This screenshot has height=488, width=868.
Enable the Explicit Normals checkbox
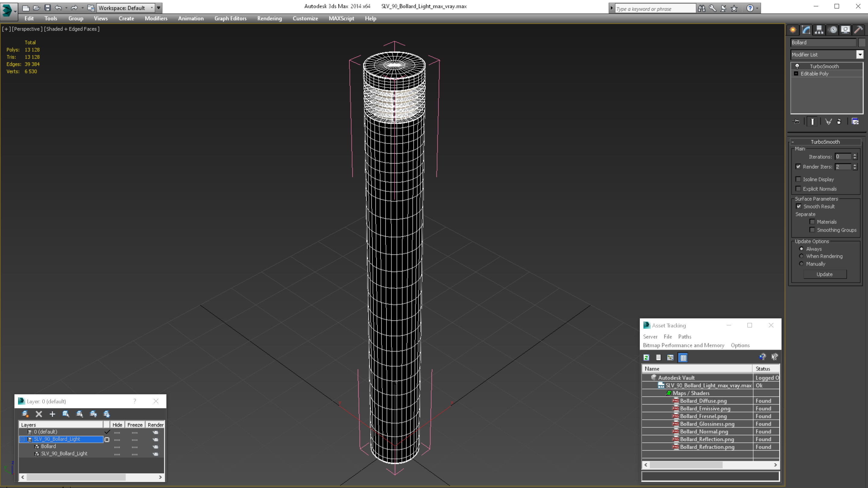(798, 189)
